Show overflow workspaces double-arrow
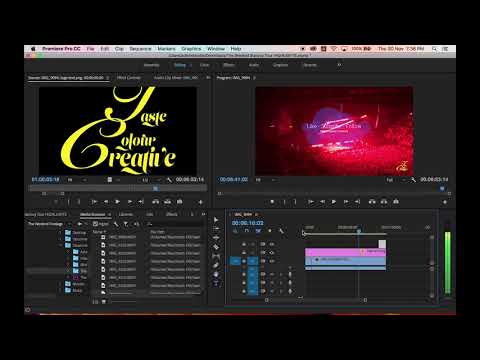Screen dimensions: 480x360 tap(339, 65)
